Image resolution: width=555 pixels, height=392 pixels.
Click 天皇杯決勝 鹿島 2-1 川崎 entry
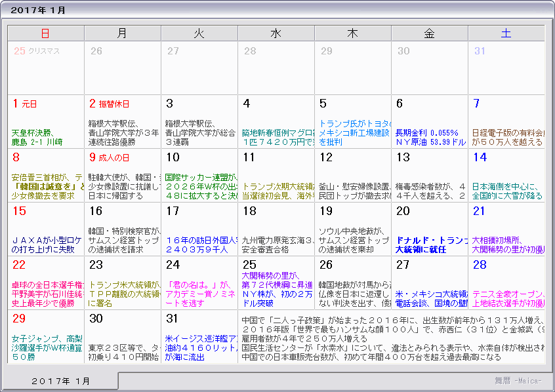click(37, 138)
